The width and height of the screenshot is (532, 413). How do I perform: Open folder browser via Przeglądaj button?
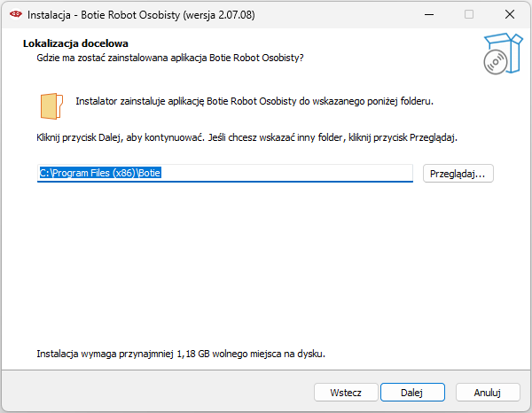click(458, 174)
